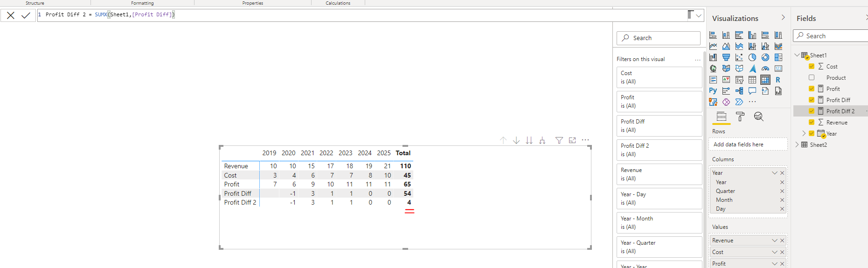Open the Analytics magnifier tab
The width and height of the screenshot is (868, 268).
pyautogui.click(x=759, y=117)
